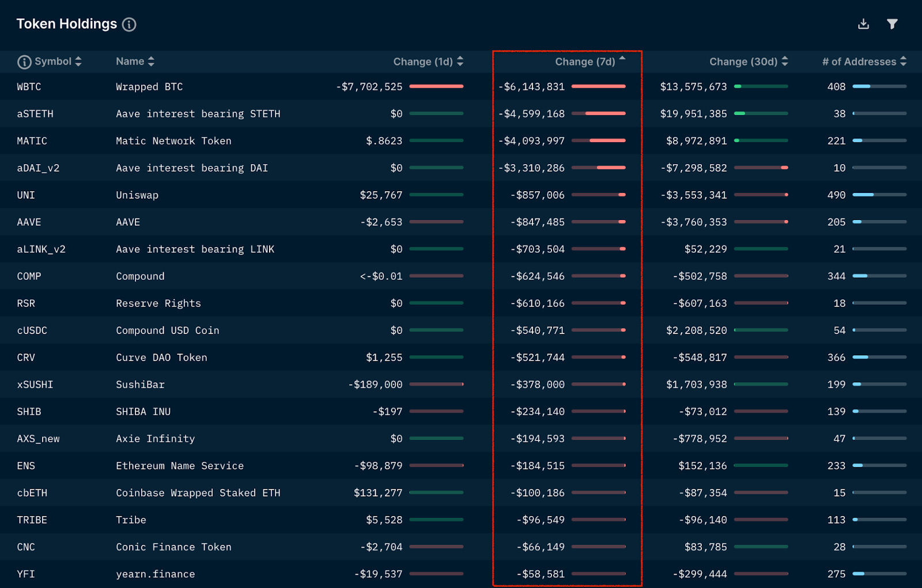This screenshot has height=588, width=922.
Task: Click the # of Addresses column header
Action: pyautogui.click(x=859, y=62)
